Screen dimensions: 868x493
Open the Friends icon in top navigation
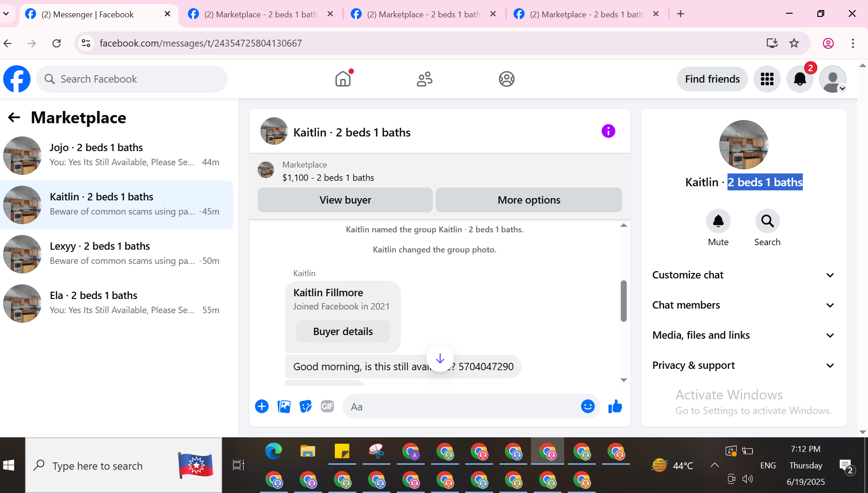pyautogui.click(x=425, y=79)
